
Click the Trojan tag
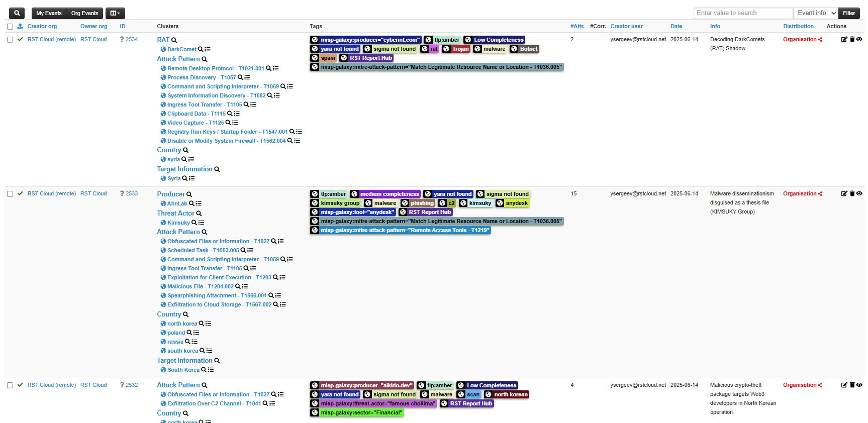pyautogui.click(x=460, y=49)
